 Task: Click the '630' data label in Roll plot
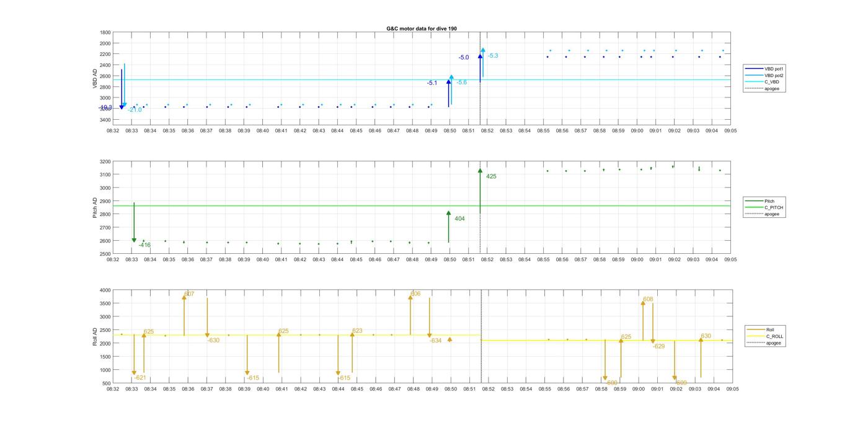[x=706, y=336]
